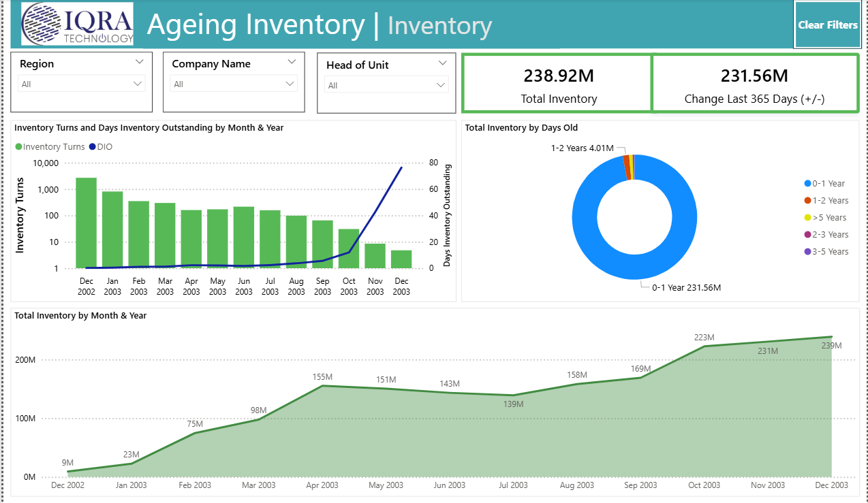Select the green Inventory Turns legend dot
The height and width of the screenshot is (503, 868).
pyautogui.click(x=19, y=146)
